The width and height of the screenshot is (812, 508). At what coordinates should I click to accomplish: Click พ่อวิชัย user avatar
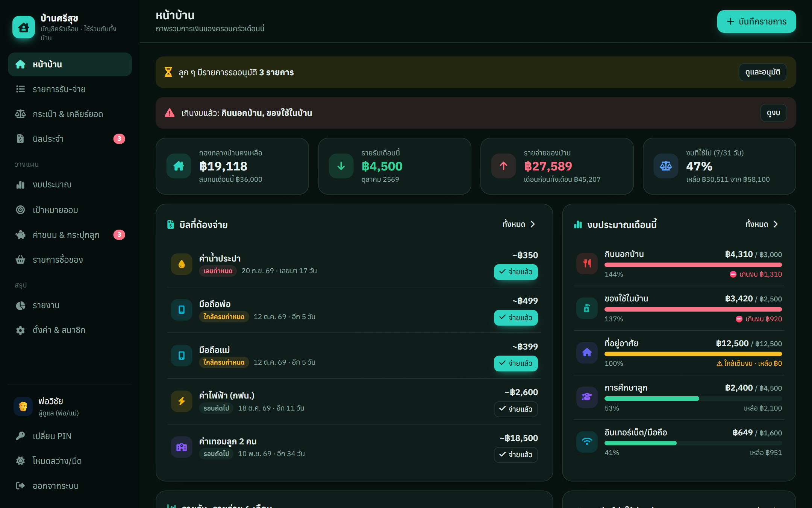click(x=23, y=406)
